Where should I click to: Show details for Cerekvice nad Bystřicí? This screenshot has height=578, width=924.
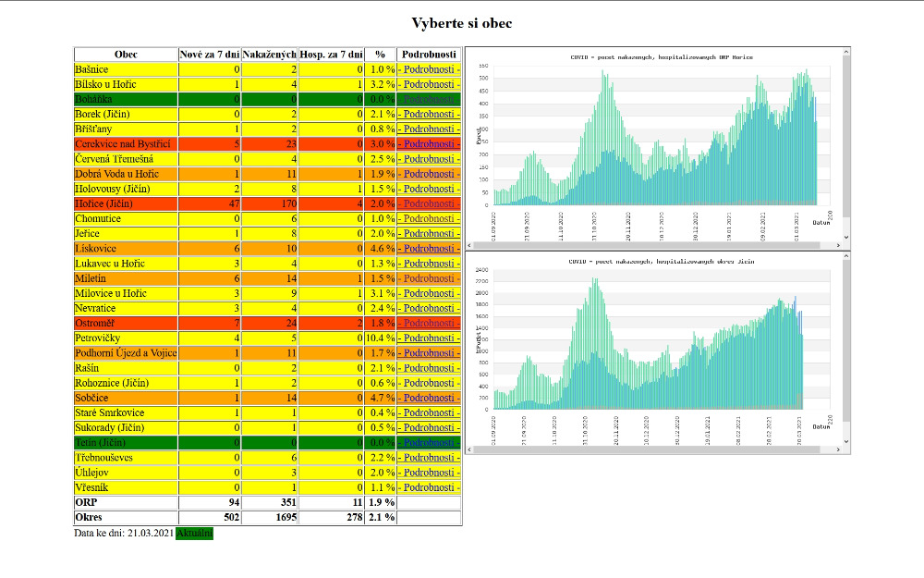pyautogui.click(x=428, y=144)
